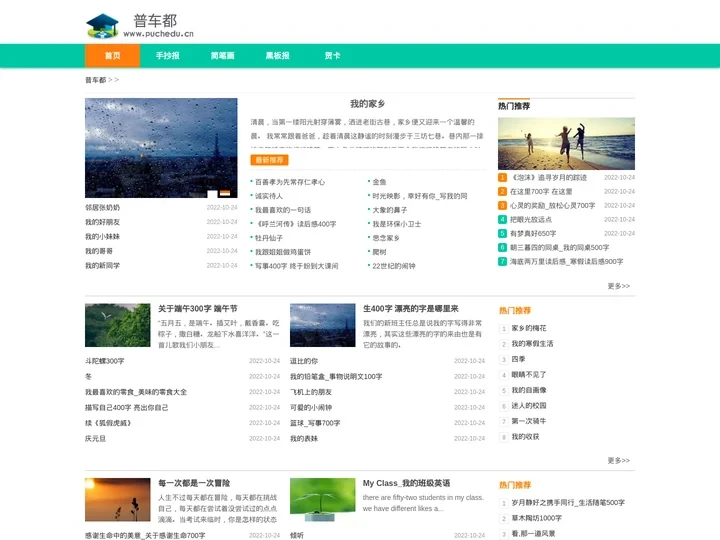Open 生400字 漂亮的字是哪里来 article title
This screenshot has width=720, height=540.
(411, 309)
